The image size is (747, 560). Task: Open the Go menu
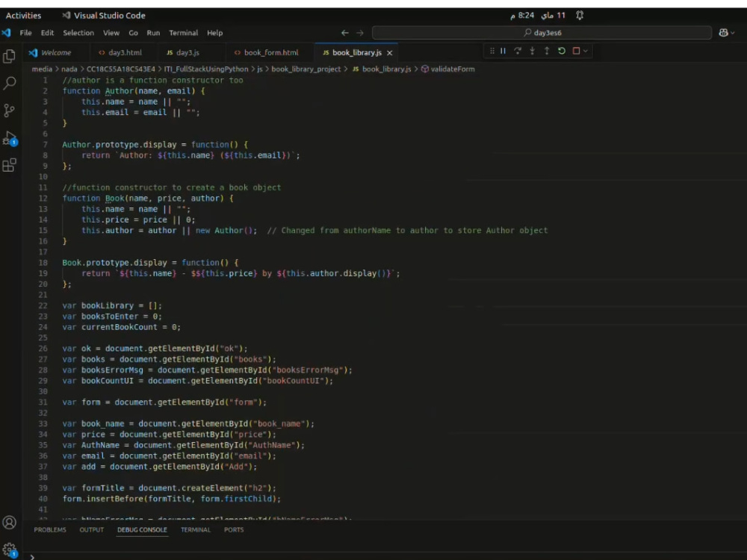(134, 33)
